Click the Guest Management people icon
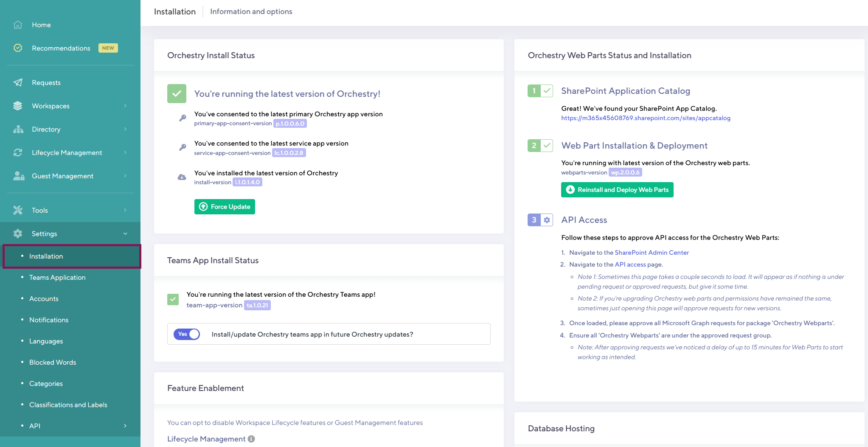The height and width of the screenshot is (447, 868). pyautogui.click(x=19, y=176)
